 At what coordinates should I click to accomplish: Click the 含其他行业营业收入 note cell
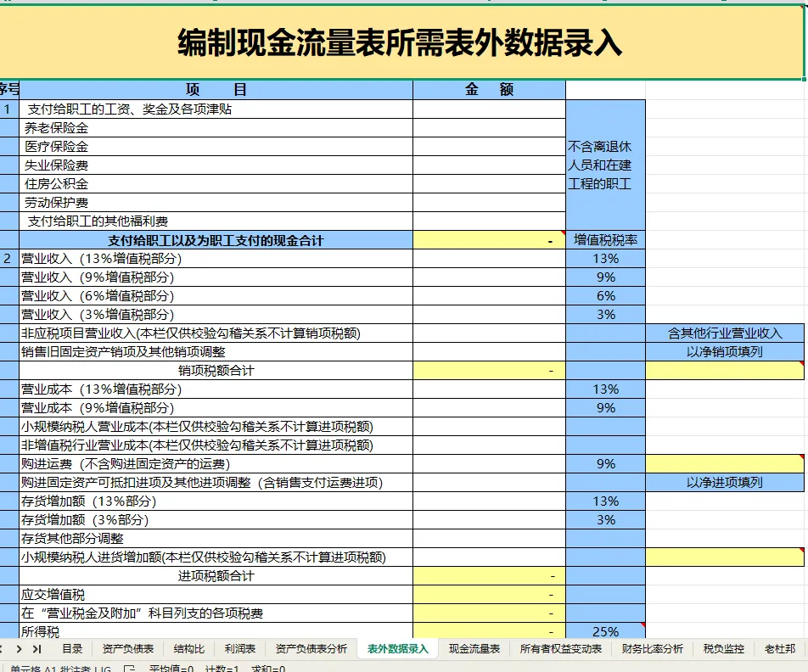[725, 333]
